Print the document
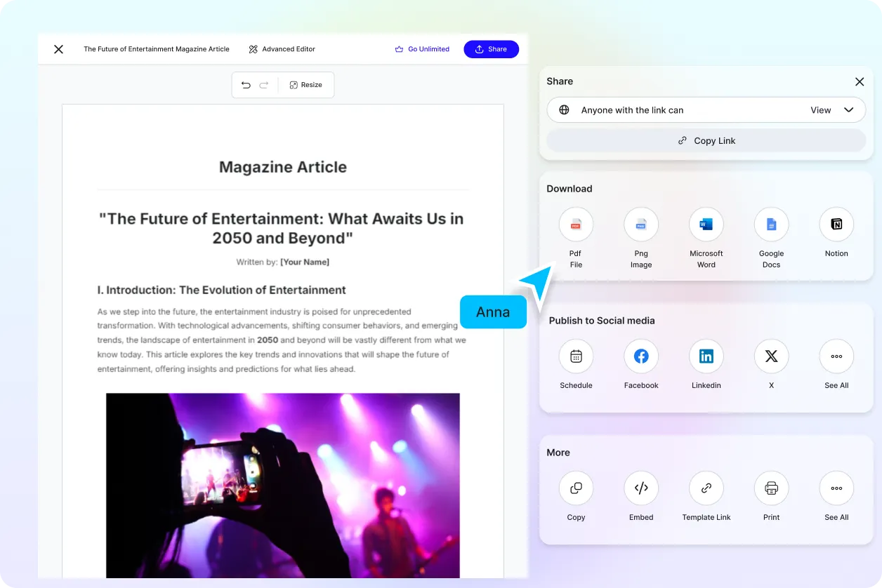882x588 pixels. click(771, 488)
